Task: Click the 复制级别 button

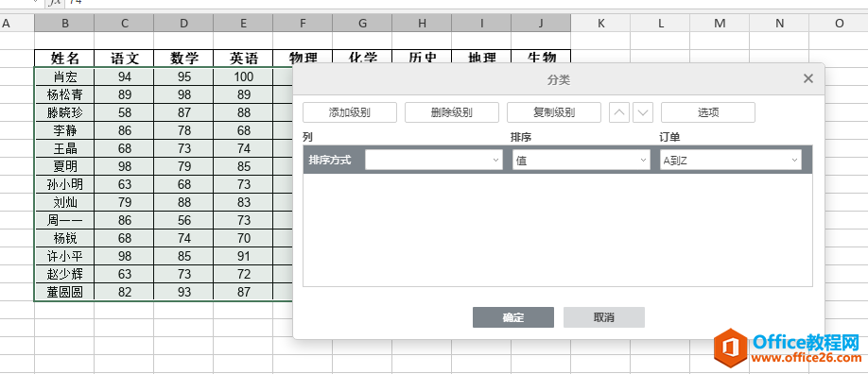Action: tap(554, 112)
